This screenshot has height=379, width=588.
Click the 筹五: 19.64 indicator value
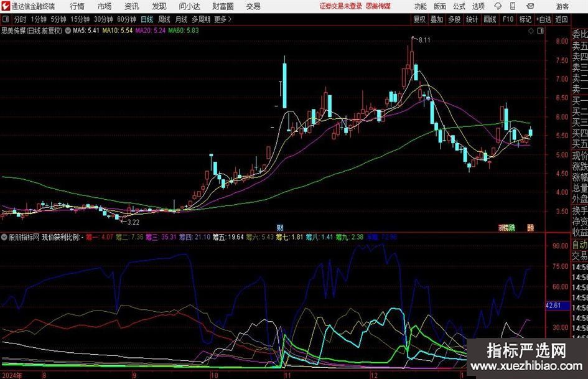[x=228, y=237]
